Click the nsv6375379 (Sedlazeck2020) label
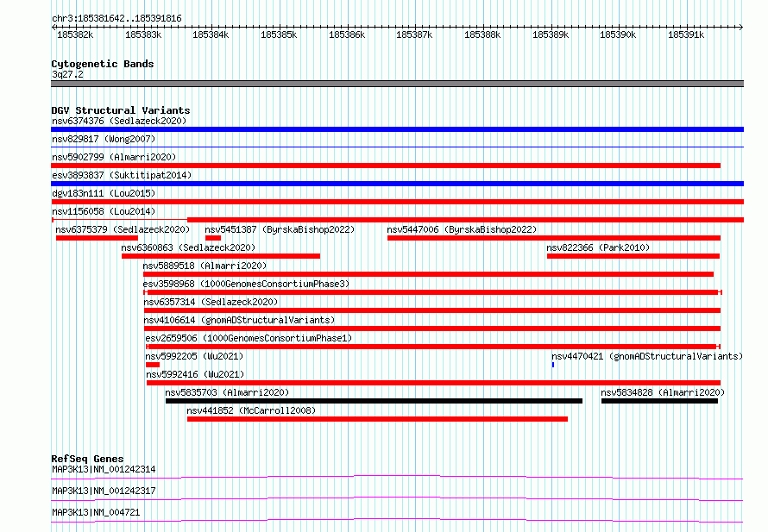Image resolution: width=768 pixels, height=532 pixels. click(123, 229)
